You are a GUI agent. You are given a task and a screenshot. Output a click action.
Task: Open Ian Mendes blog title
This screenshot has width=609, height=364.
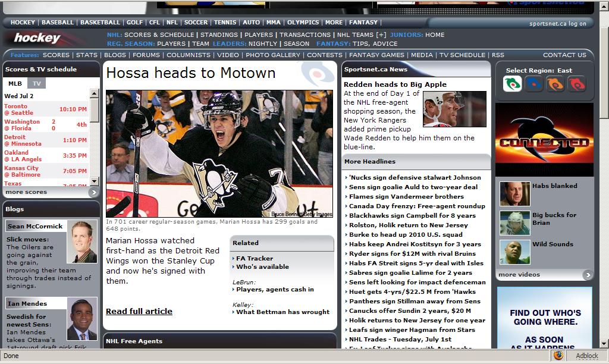click(27, 303)
